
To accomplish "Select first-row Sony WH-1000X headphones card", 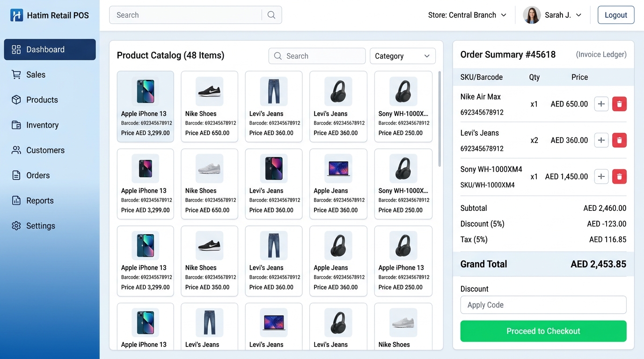I will (x=403, y=107).
